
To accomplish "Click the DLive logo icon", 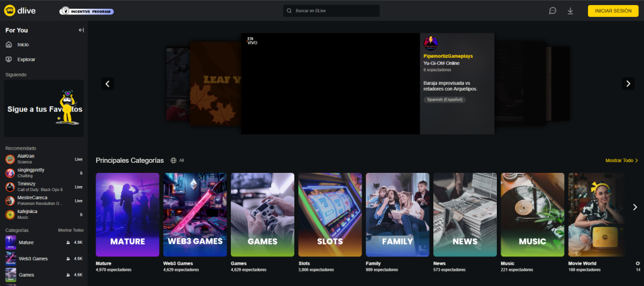I will pos(11,11).
